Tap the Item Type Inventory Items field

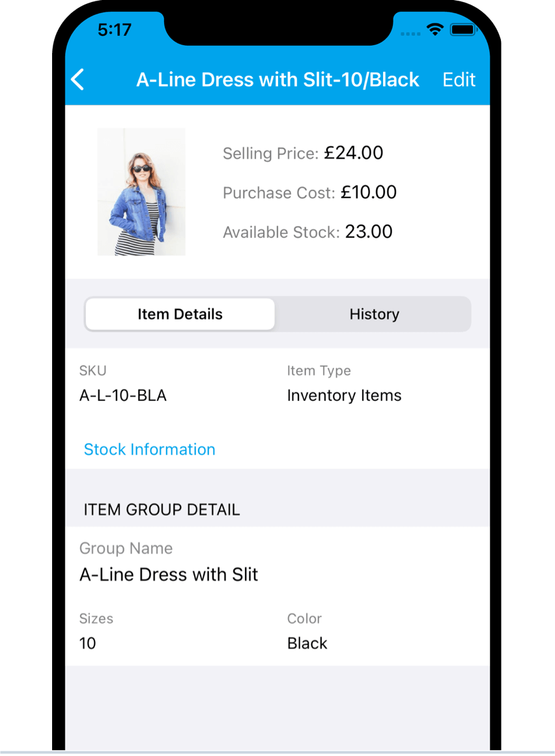344,385
